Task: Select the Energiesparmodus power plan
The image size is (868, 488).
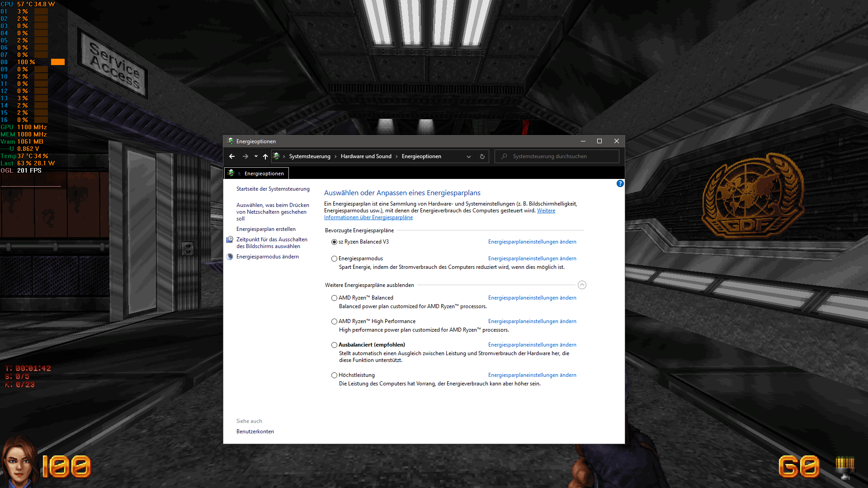Action: point(334,258)
